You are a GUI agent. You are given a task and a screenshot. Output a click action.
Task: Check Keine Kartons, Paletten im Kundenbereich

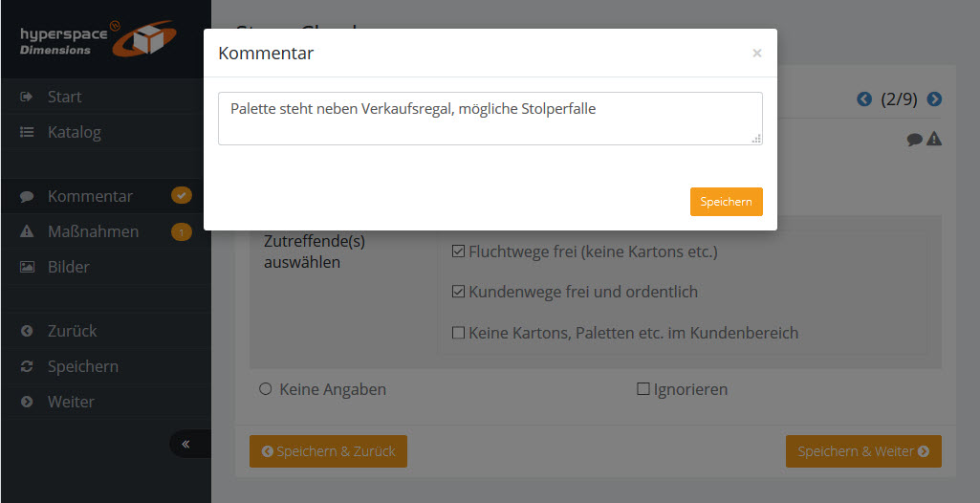[458, 333]
